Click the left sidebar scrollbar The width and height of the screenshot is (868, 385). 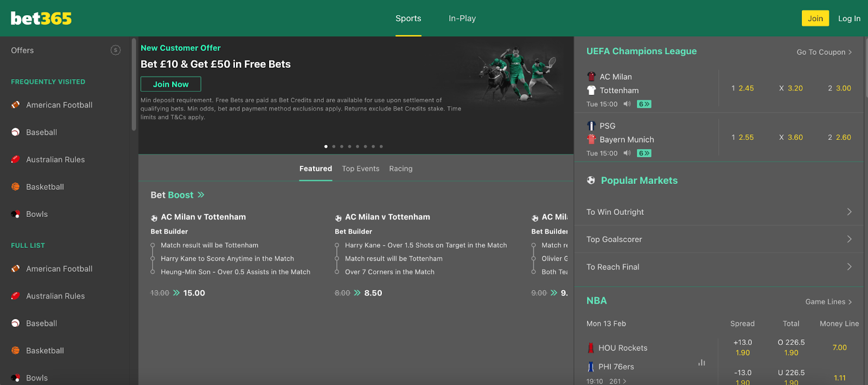click(x=134, y=84)
